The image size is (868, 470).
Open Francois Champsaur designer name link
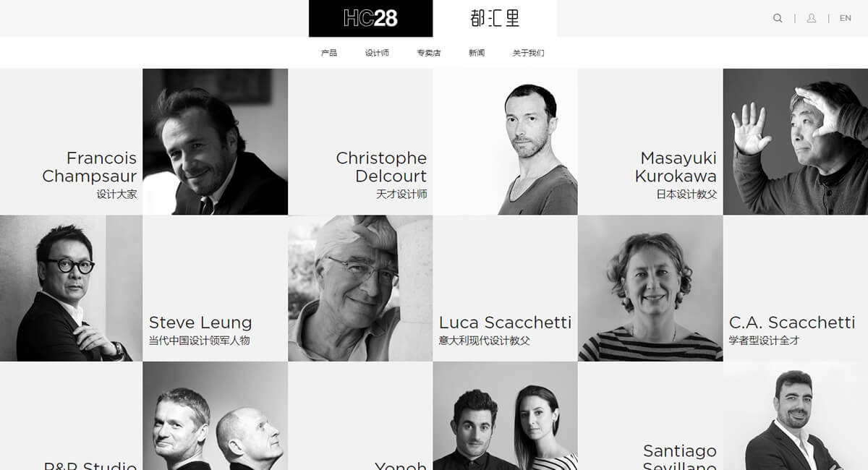90,167
